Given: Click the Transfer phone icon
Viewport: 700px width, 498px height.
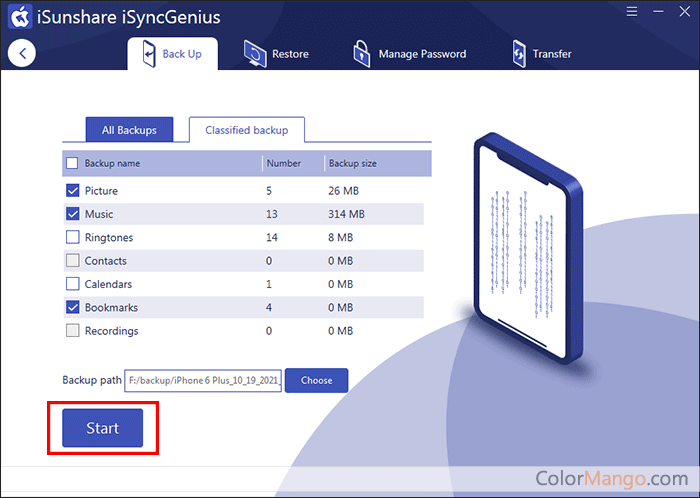Looking at the screenshot, I should (518, 54).
